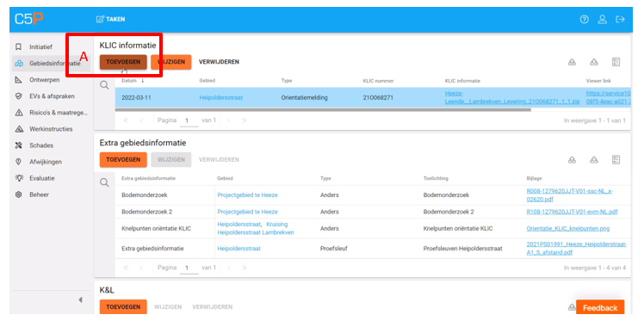Click TOEVOEGEN under KLIC informatie
The image size is (644, 327).
123,62
